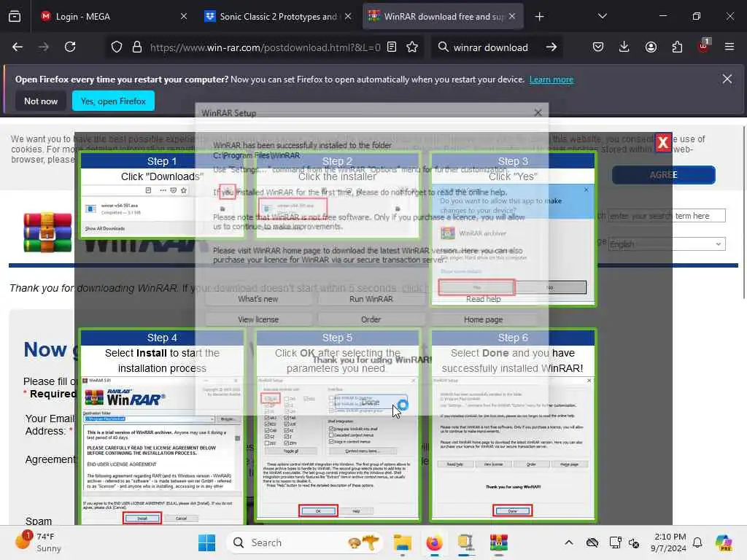747x560 pixels.
Task: Click Firefox taskbar icon
Action: click(x=434, y=542)
